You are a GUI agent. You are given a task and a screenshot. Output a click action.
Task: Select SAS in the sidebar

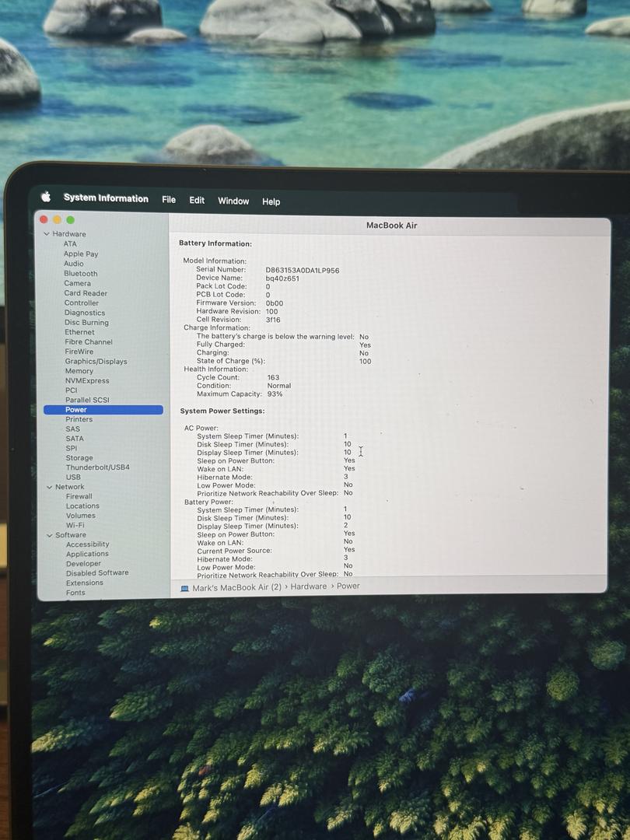click(73, 429)
